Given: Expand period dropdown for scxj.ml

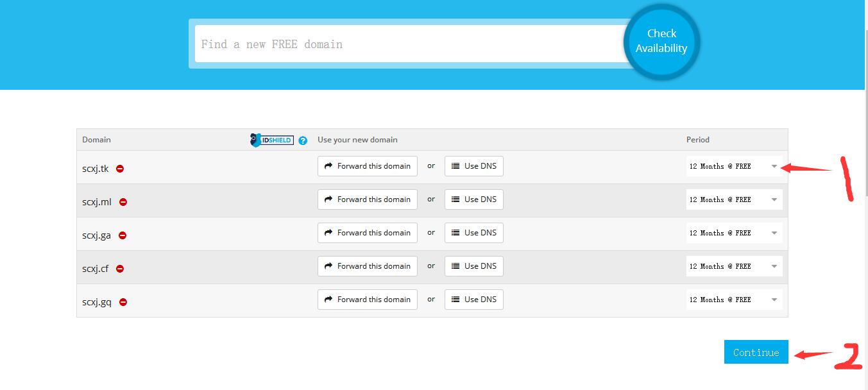Looking at the screenshot, I should (x=734, y=199).
